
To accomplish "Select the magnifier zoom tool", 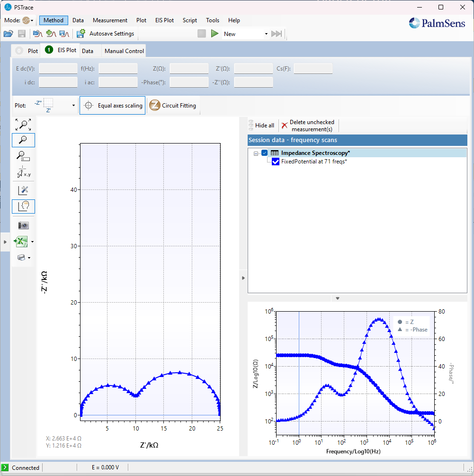I will (x=23, y=140).
